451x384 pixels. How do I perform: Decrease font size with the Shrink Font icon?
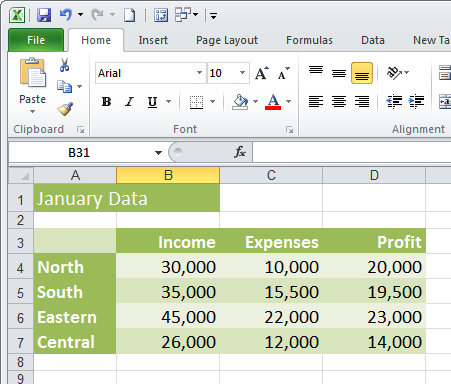click(283, 73)
